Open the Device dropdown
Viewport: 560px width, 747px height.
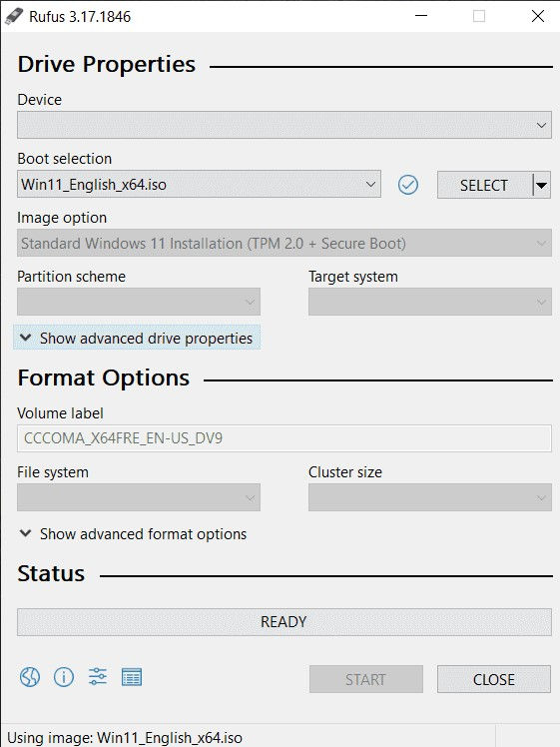coord(284,125)
